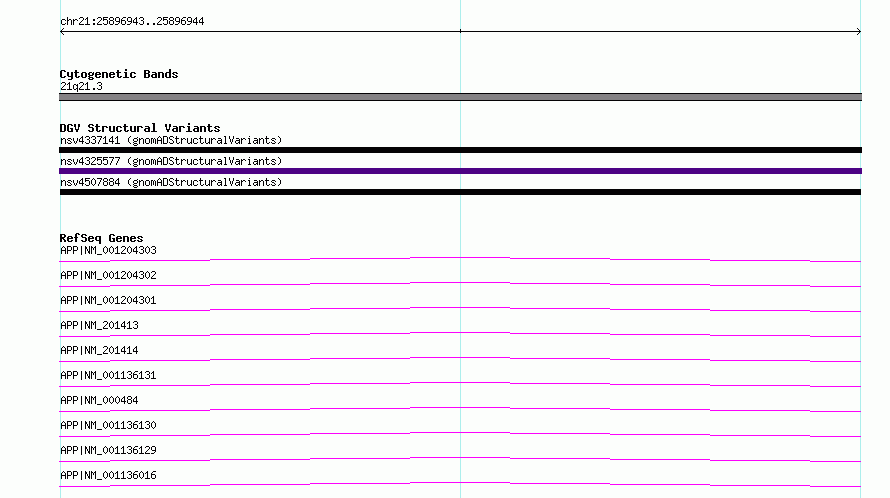Select transcript APP|NM_001204303
The height and width of the screenshot is (498, 890).
(108, 250)
